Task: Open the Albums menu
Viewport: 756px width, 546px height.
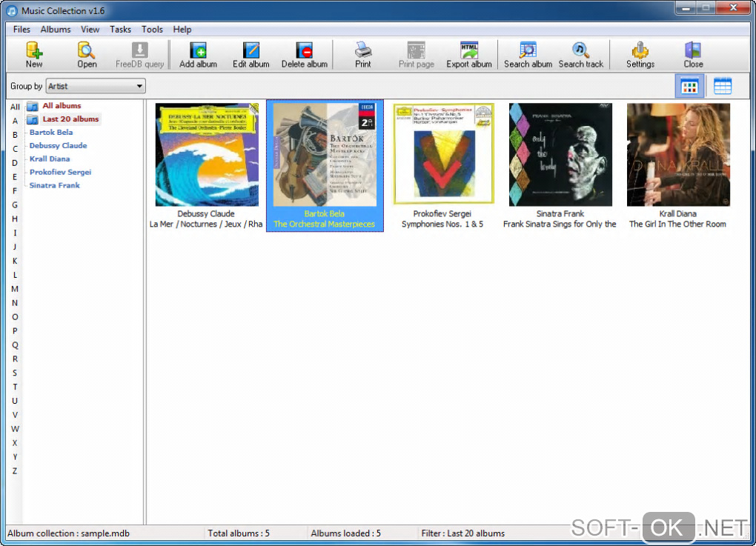Action: 56,30
